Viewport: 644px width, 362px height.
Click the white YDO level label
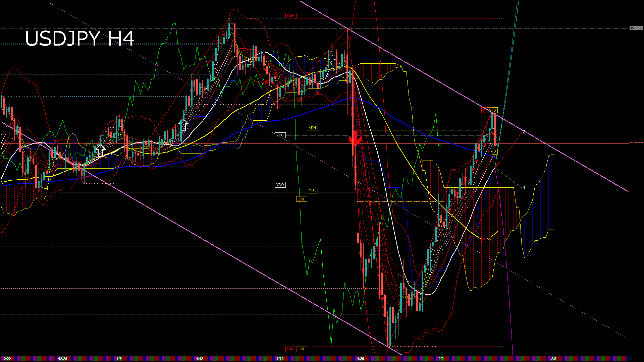tap(280, 185)
